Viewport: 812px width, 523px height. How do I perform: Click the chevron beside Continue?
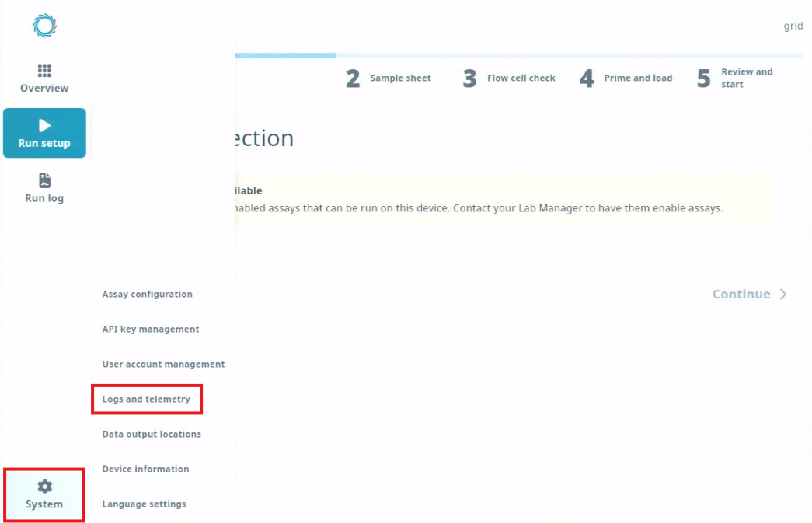click(x=783, y=294)
